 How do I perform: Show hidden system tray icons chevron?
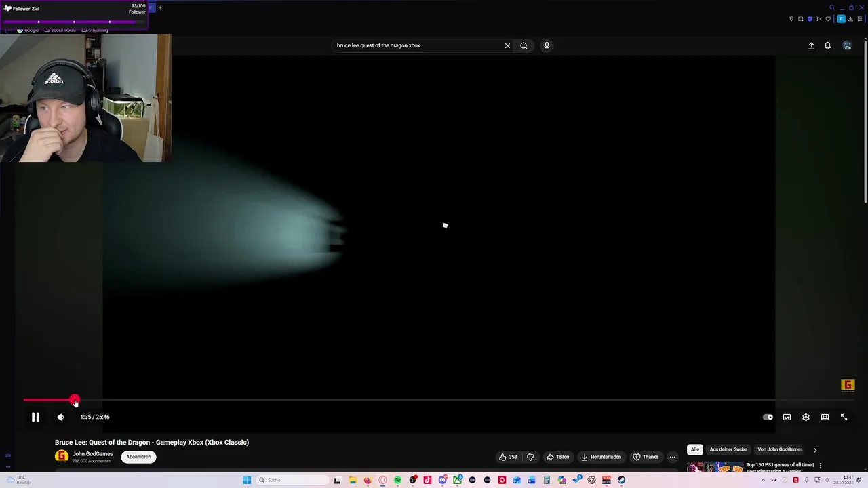point(763,480)
